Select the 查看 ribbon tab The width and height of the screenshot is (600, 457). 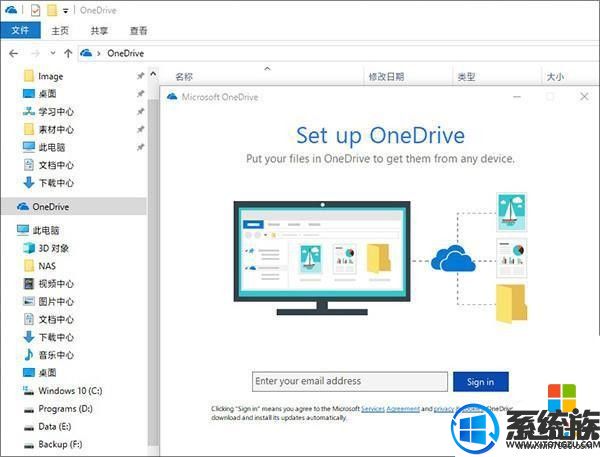[139, 31]
